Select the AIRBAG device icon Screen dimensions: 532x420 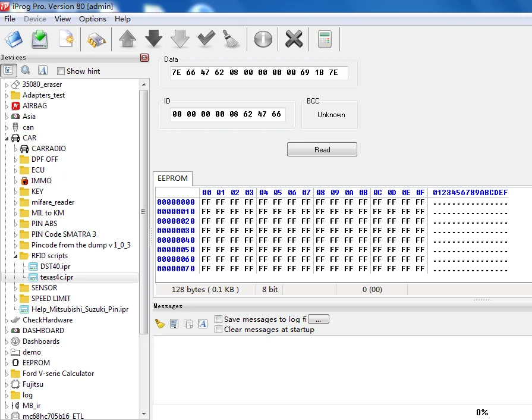(15, 106)
